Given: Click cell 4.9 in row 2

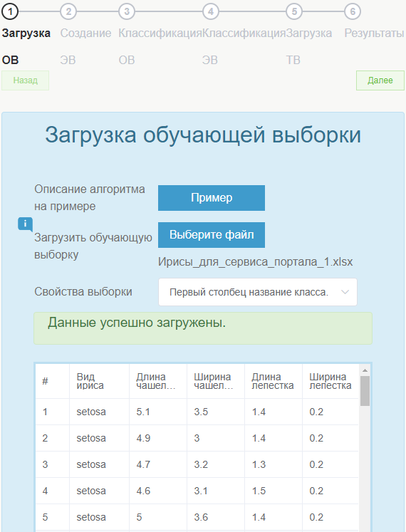Looking at the screenshot, I should [158, 438].
